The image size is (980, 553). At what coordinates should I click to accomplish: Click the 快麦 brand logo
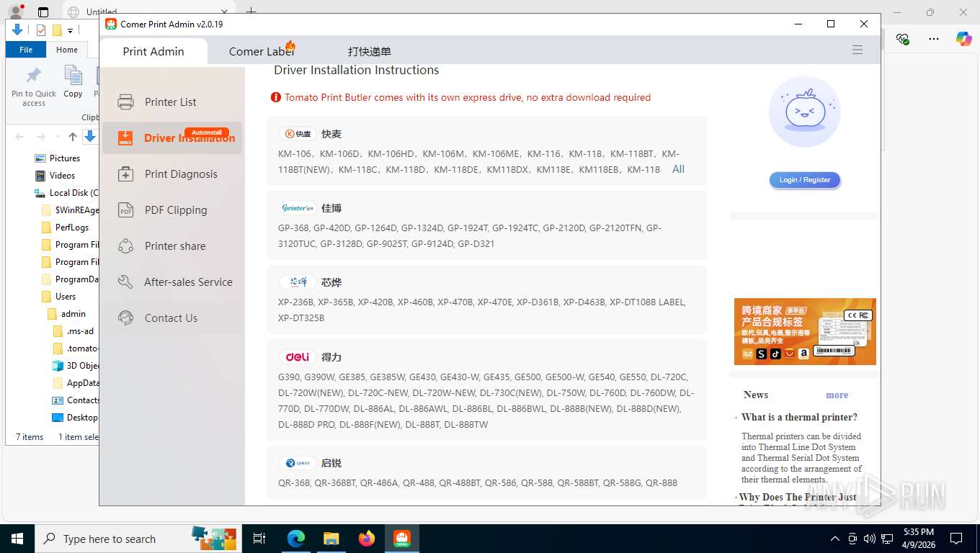298,134
